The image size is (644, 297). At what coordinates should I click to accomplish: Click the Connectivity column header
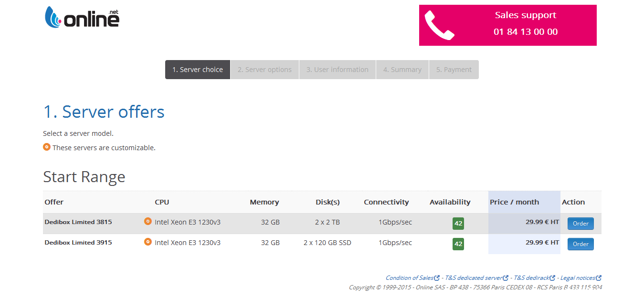[386, 202]
